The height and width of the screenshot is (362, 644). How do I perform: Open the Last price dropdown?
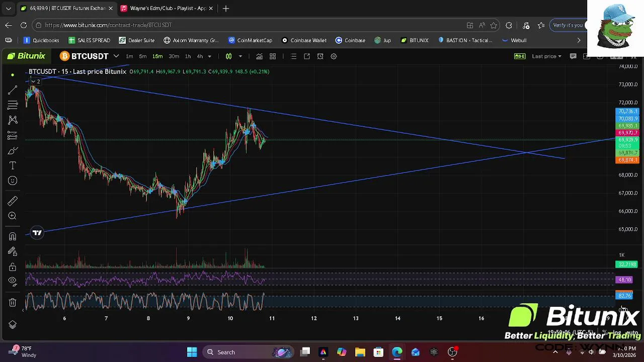point(546,56)
